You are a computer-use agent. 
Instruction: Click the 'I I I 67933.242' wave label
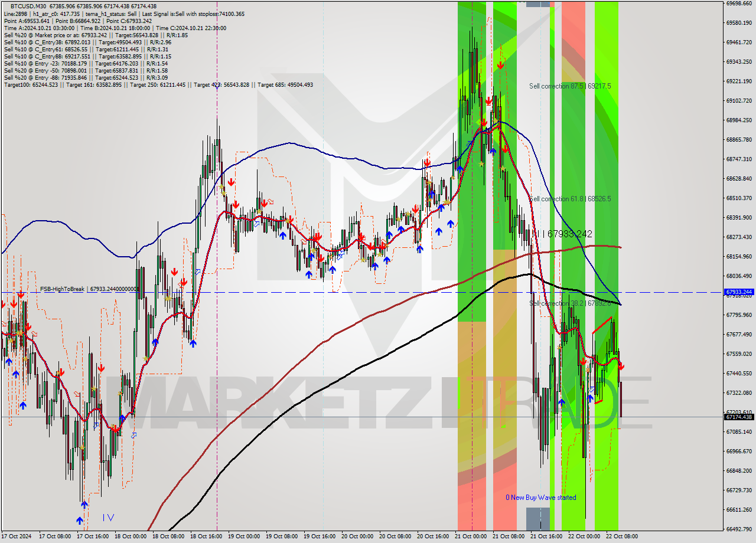(x=562, y=234)
